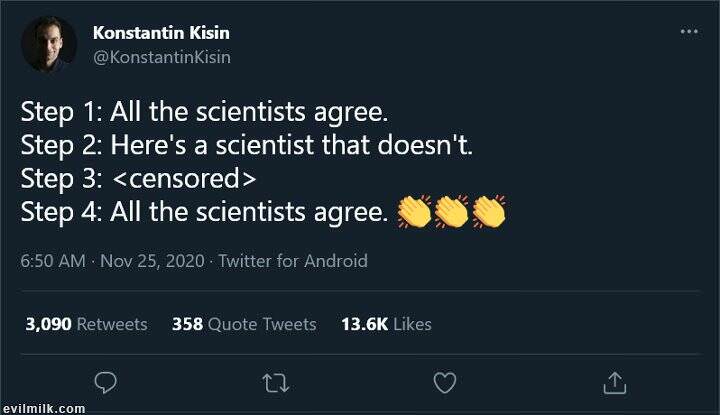
Task: Click the middle clapping hands emoji
Action: click(x=451, y=212)
